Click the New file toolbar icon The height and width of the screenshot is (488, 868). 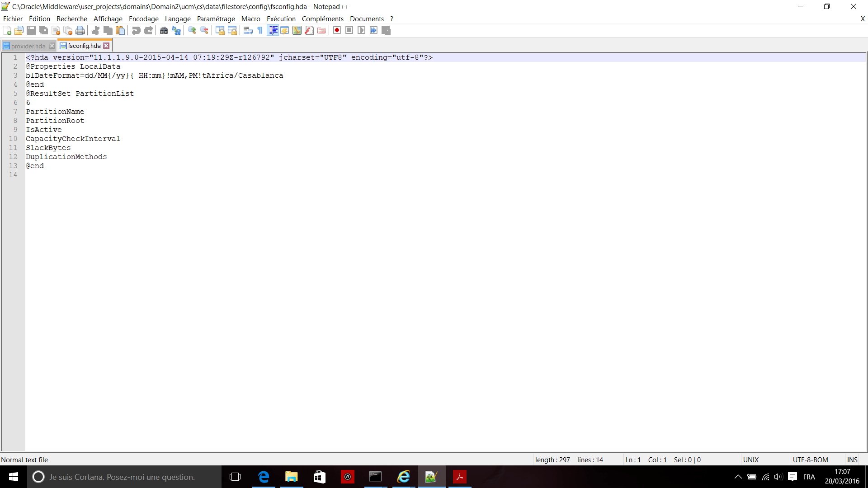tap(7, 30)
